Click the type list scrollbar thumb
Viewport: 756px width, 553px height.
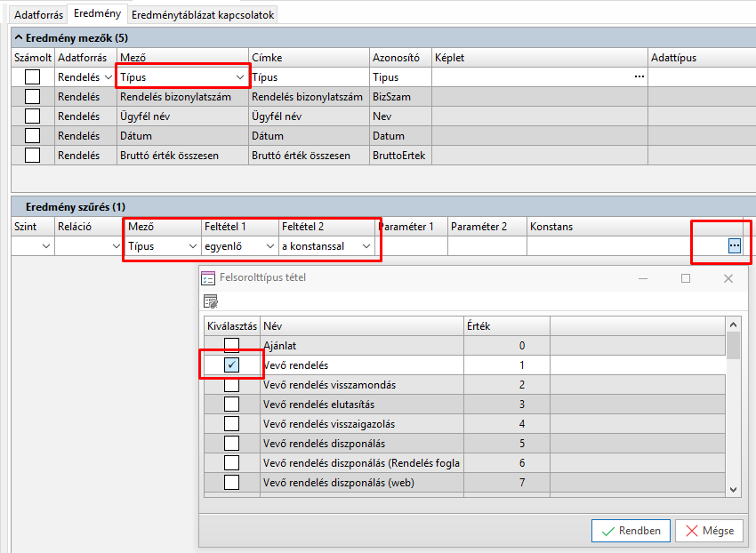click(734, 346)
